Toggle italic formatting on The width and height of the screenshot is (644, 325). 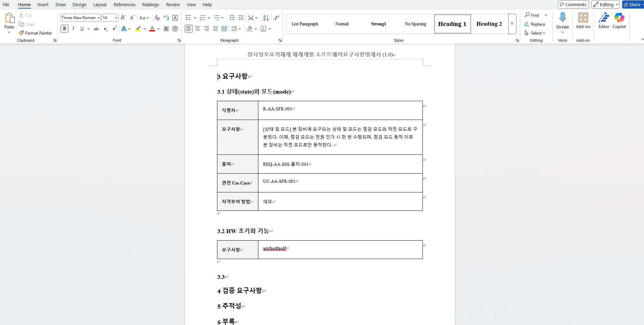(x=73, y=29)
